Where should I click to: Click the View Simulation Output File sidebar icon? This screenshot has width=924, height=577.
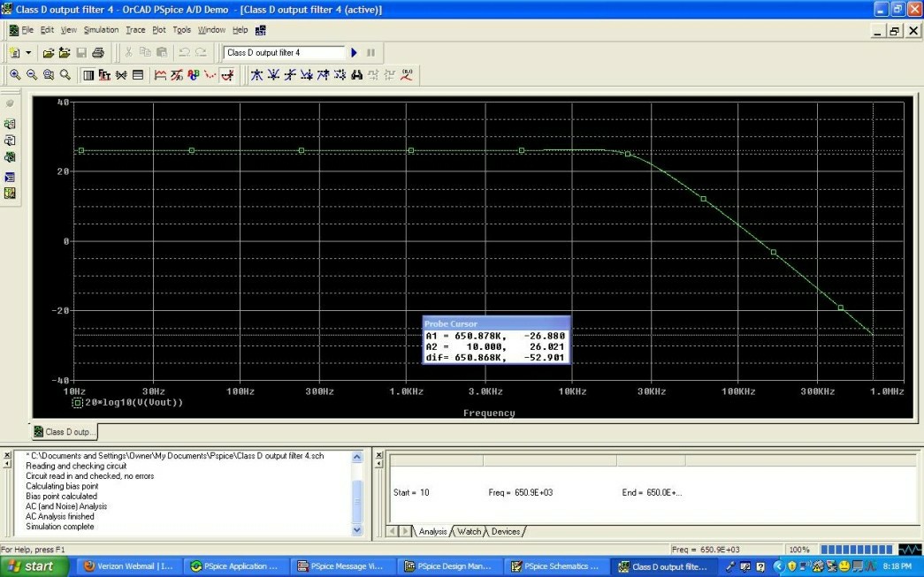click(x=10, y=140)
